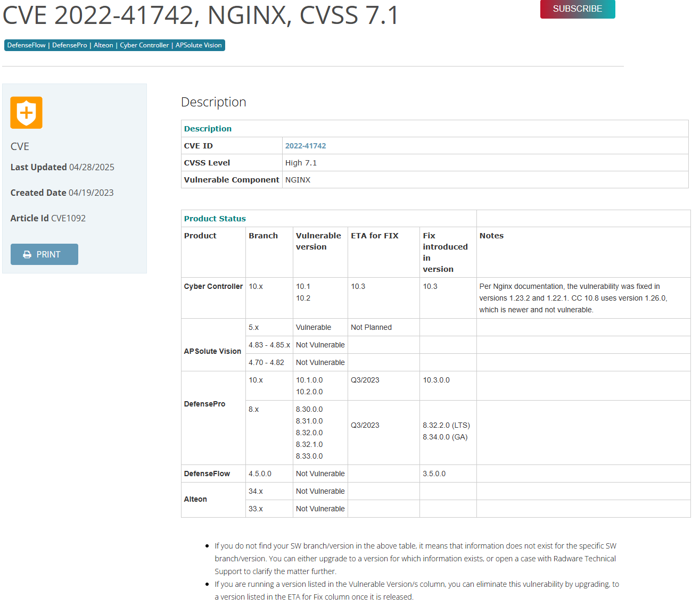Click the '8.32.2.0 (LTS)' fix version

coord(446,425)
